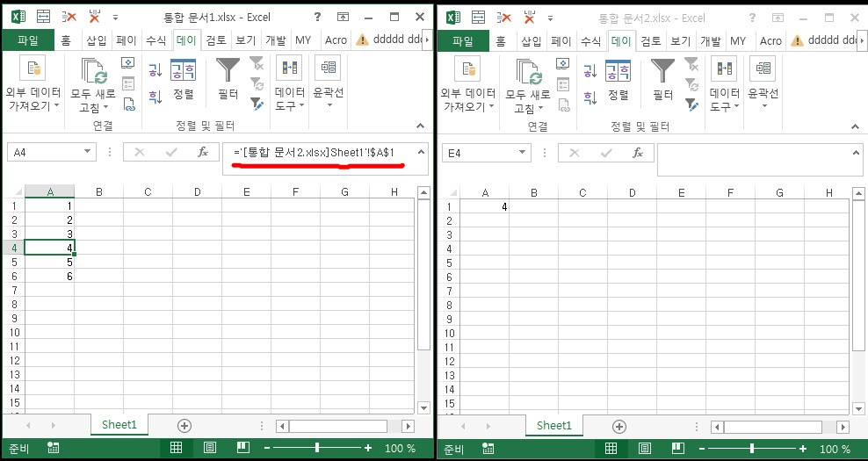Switch to Page Break Preview in 통합 문서2 window
This screenshot has height=461, width=868.
678,449
